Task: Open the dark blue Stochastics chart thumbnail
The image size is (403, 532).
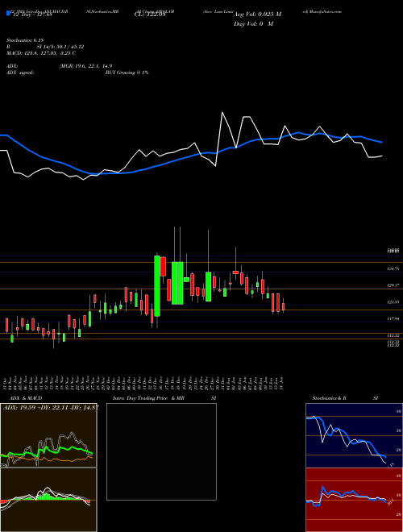Action: 354,435
